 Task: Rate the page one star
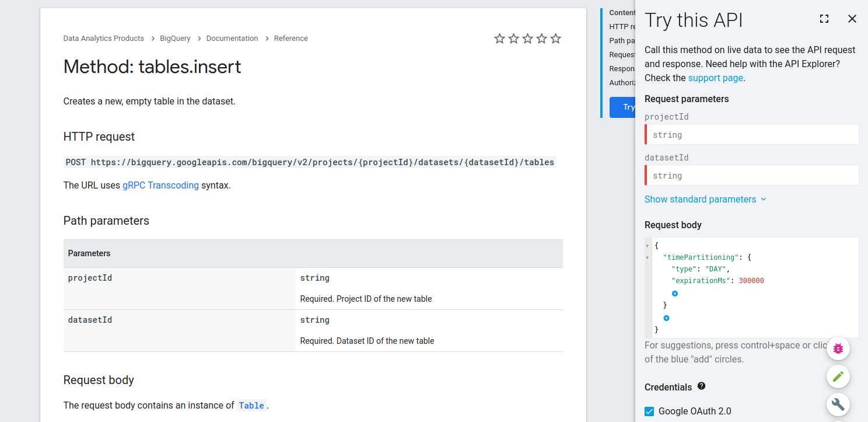pos(499,39)
